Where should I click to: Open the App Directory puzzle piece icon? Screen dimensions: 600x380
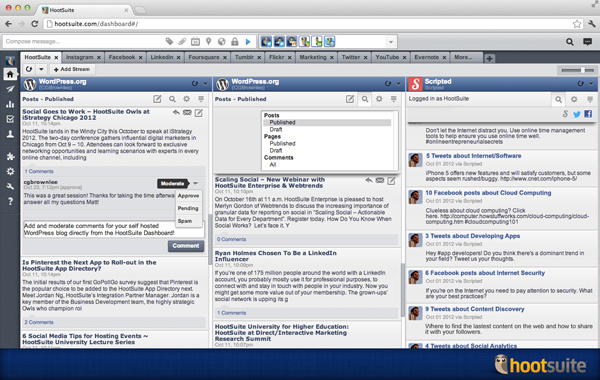(10, 156)
